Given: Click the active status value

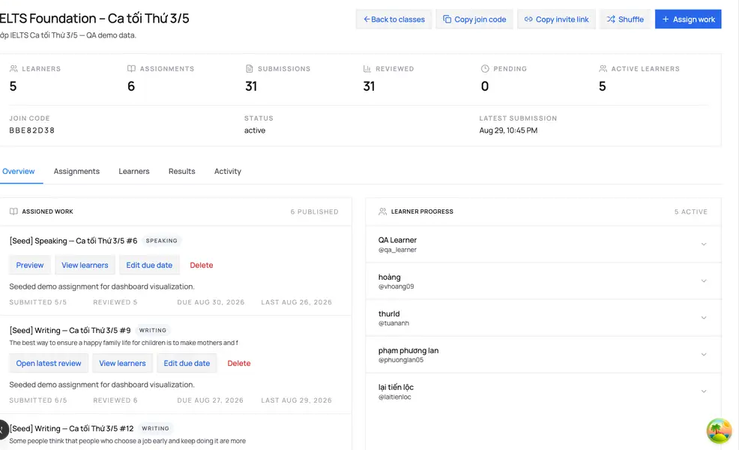Looking at the screenshot, I should pyautogui.click(x=255, y=131).
